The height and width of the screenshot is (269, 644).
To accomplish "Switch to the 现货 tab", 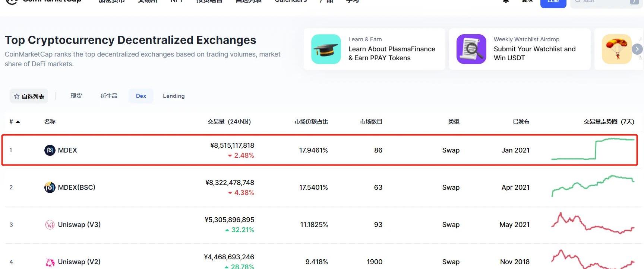I will pos(76,96).
